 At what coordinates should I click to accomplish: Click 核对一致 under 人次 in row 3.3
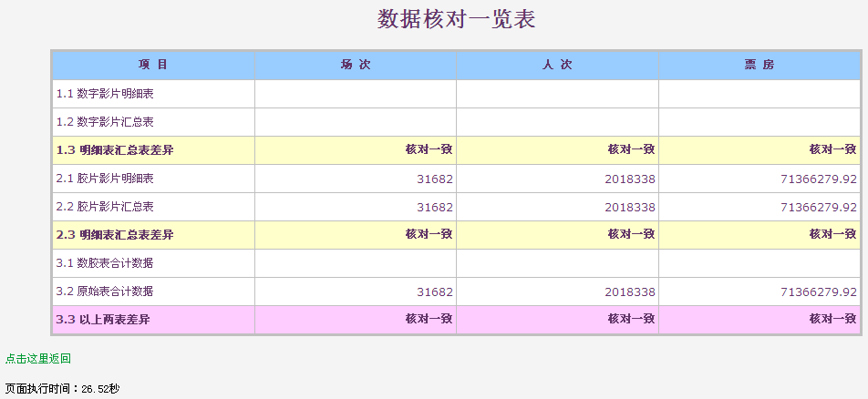pos(631,319)
